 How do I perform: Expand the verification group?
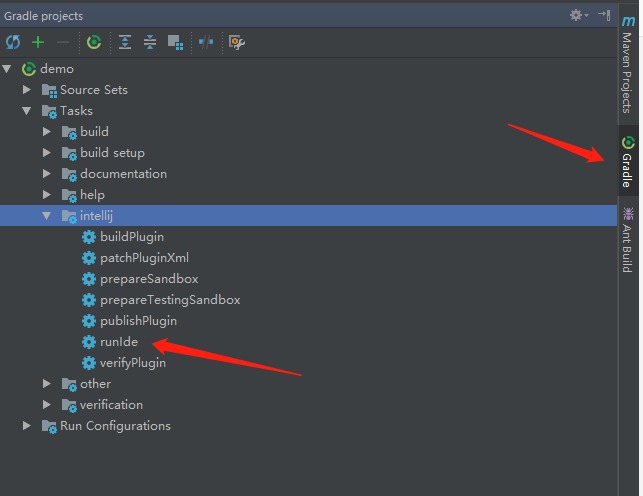47,405
